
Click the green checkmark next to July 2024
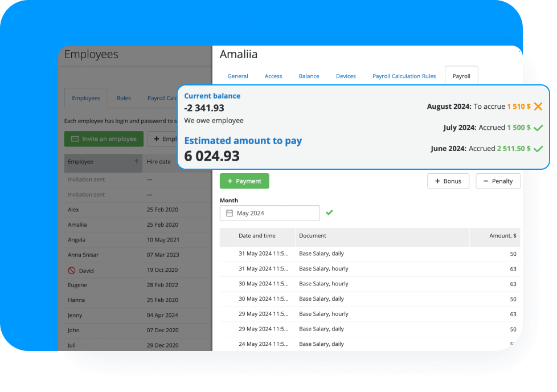pyautogui.click(x=538, y=128)
